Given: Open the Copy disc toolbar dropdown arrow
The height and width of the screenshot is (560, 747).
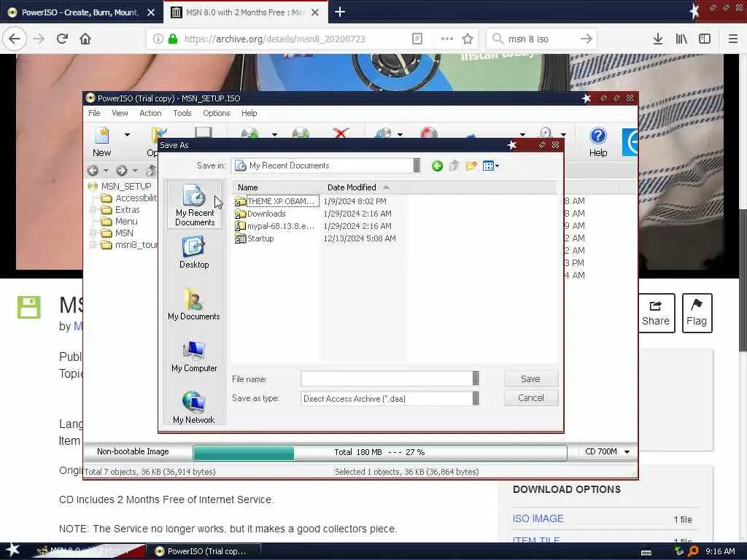Looking at the screenshot, I should coord(400,135).
